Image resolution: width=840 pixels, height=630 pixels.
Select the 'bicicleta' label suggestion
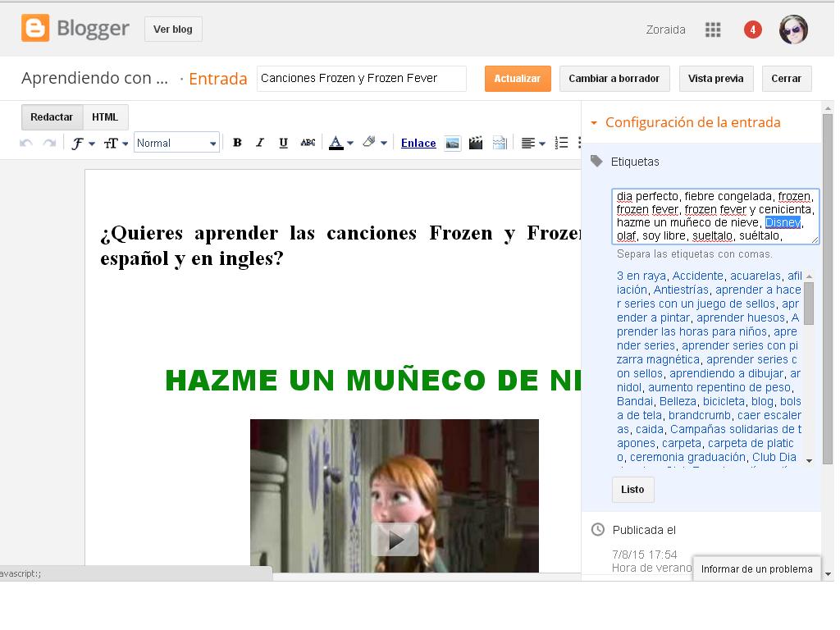[x=724, y=401]
